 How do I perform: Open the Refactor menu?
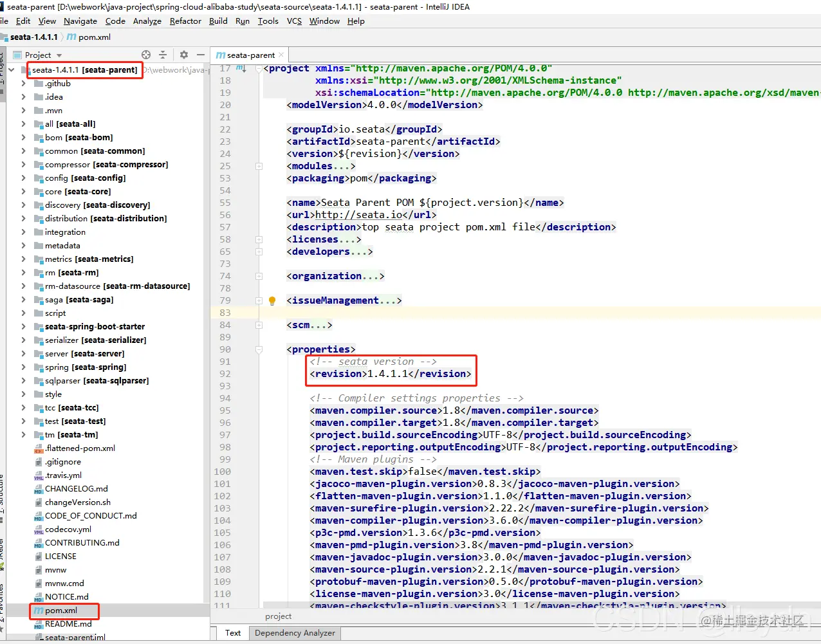pos(185,21)
